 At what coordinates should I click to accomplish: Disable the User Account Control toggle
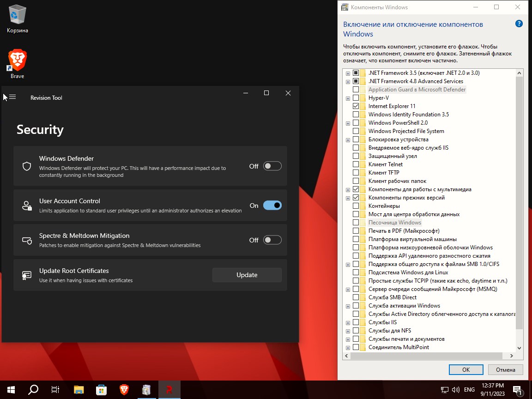pos(272,205)
